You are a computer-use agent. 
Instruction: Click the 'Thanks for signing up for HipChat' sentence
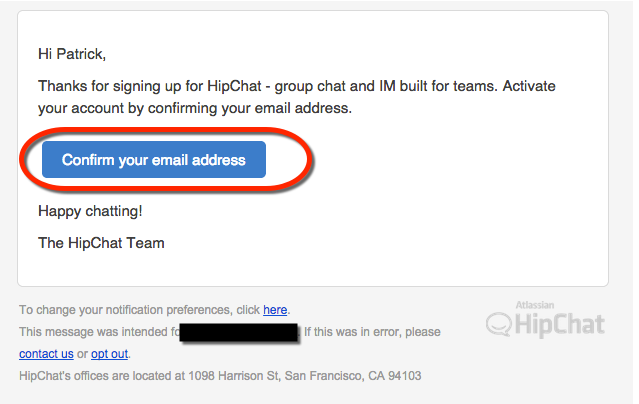tap(150, 86)
